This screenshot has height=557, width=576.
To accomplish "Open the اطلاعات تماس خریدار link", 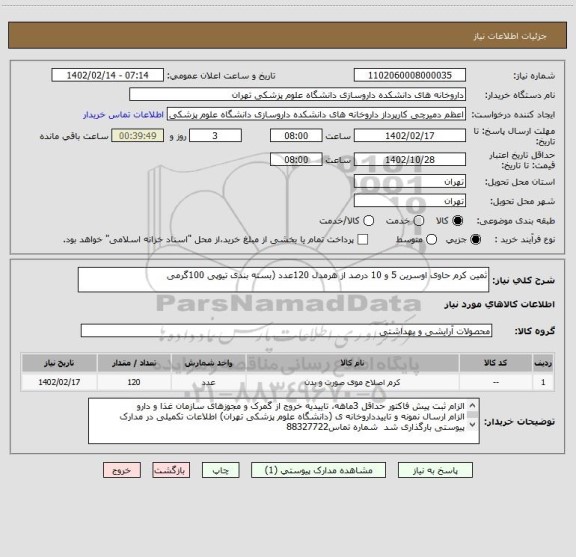I will coord(123,115).
